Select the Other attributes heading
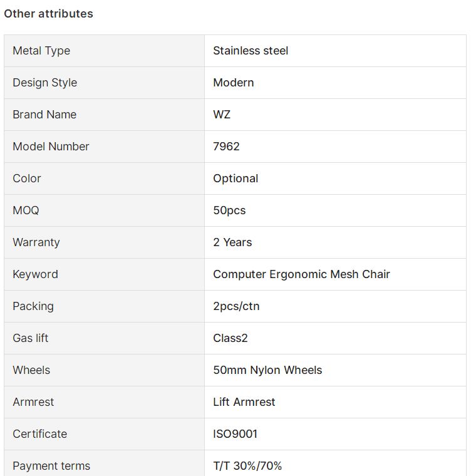 coord(48,14)
